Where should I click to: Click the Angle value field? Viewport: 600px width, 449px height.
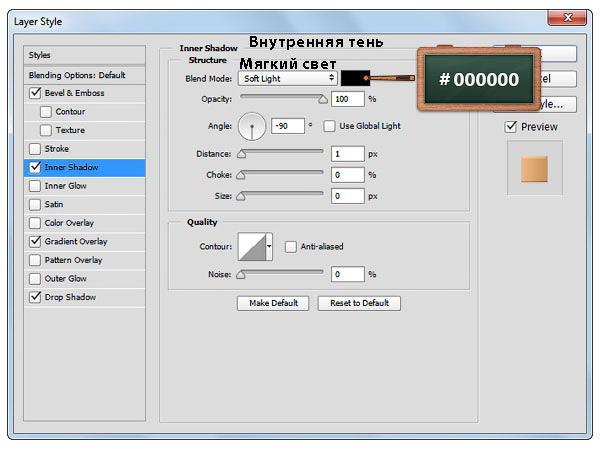[x=288, y=126]
